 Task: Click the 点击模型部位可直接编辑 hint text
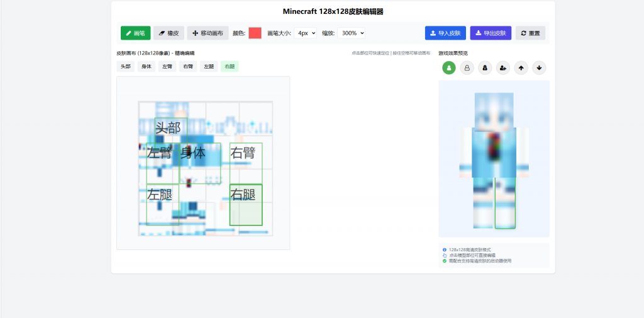[x=472, y=256]
